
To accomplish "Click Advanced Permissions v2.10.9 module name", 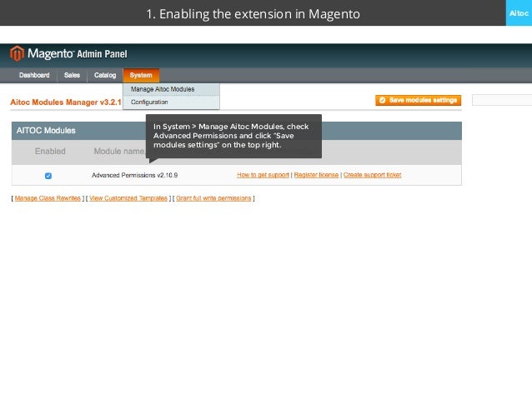I will tap(135, 175).
